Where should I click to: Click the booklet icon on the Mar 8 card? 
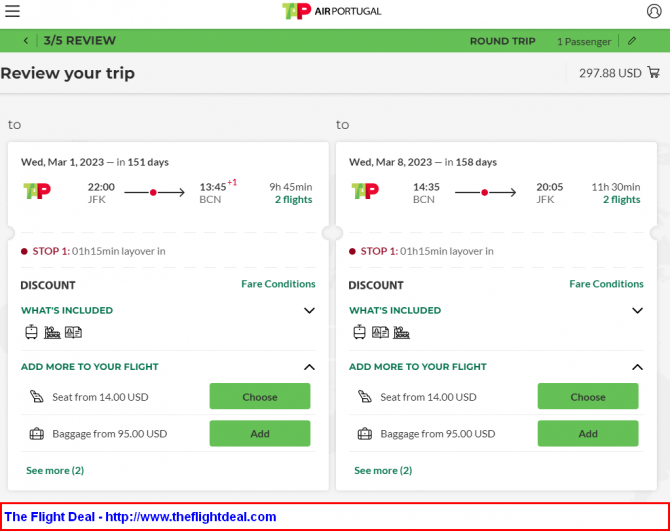pyautogui.click(x=380, y=332)
